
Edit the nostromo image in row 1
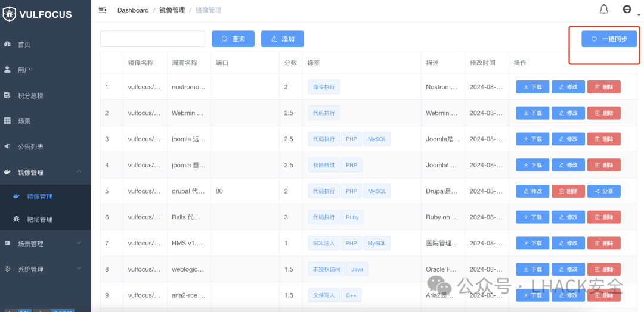(568, 87)
